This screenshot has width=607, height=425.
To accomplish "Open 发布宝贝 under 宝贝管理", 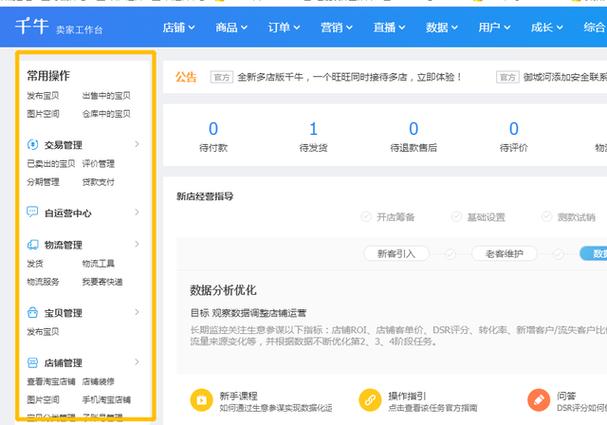I will (x=43, y=332).
